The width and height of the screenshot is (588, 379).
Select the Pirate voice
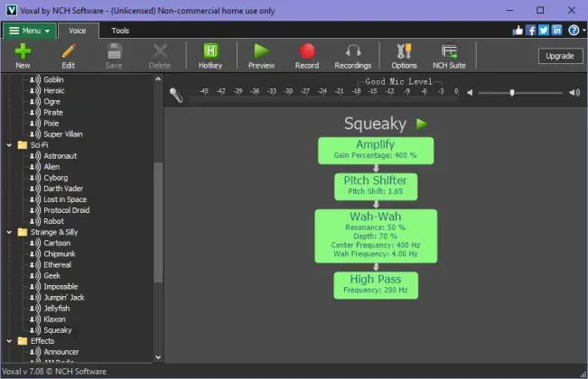pos(53,113)
